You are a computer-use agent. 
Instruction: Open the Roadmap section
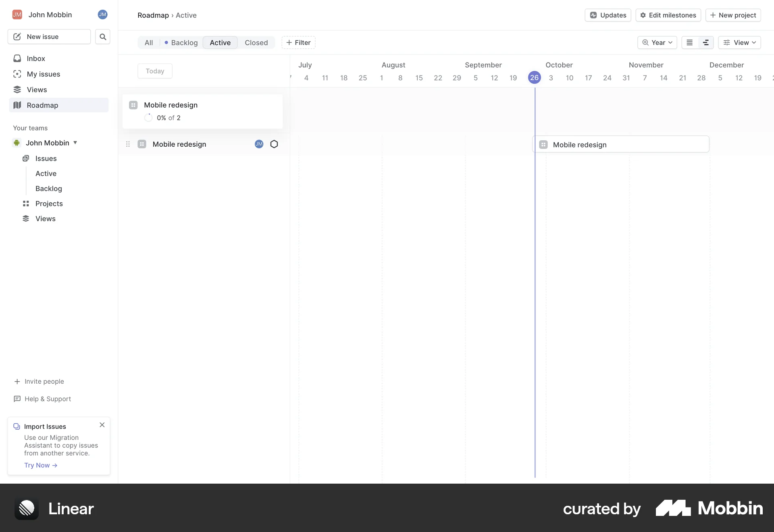[42, 105]
